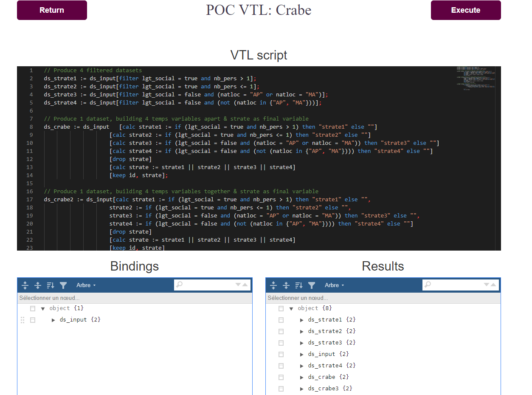Expand all fields in Bindings panel
532x395 pixels.
coord(25,285)
